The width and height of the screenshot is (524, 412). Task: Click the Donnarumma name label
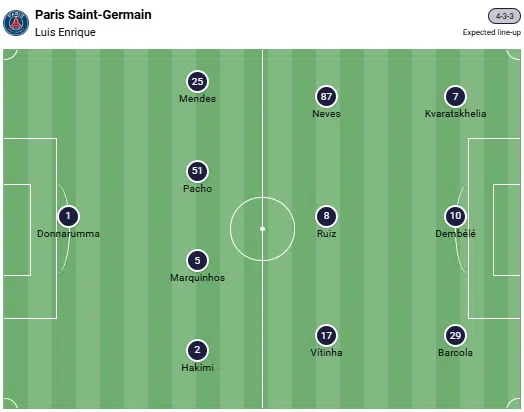pos(68,234)
